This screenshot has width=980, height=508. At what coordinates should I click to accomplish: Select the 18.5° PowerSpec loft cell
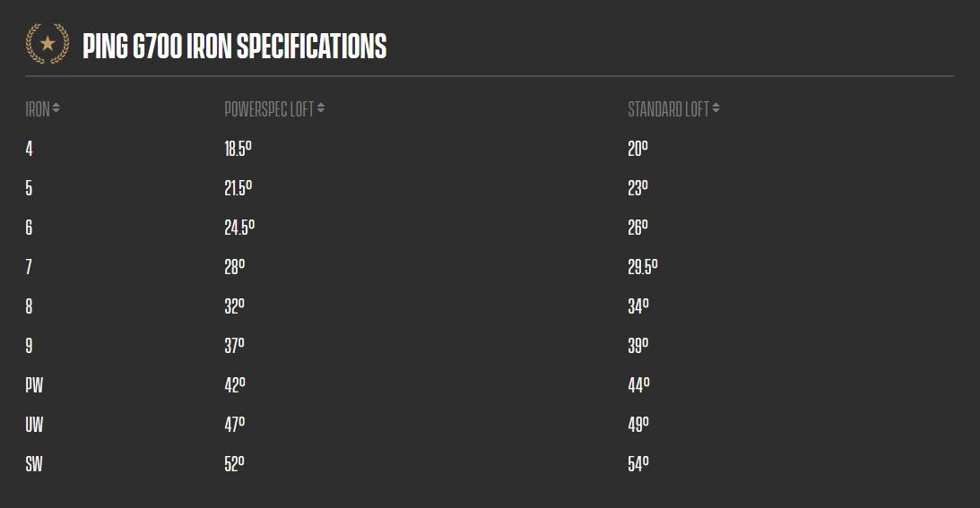point(238,149)
